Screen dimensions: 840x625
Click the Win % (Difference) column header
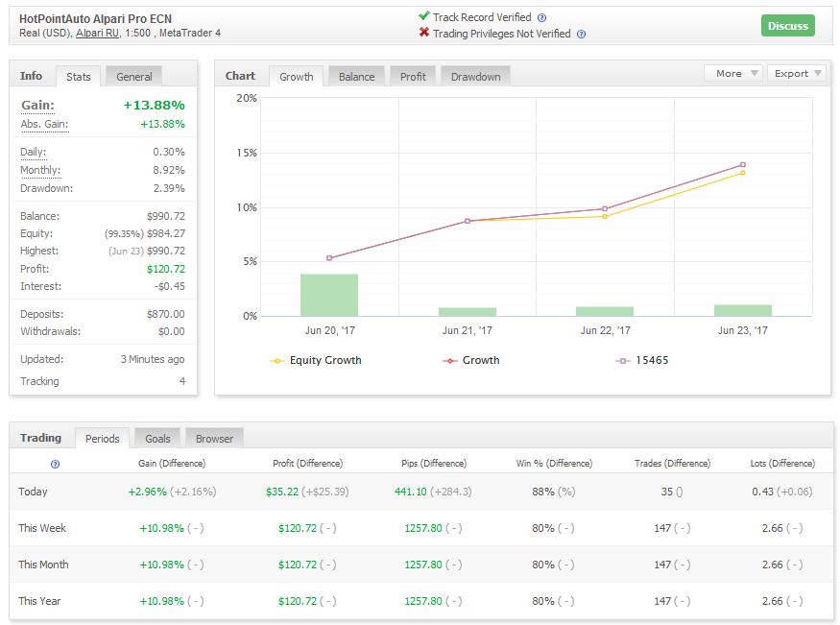[x=554, y=464]
